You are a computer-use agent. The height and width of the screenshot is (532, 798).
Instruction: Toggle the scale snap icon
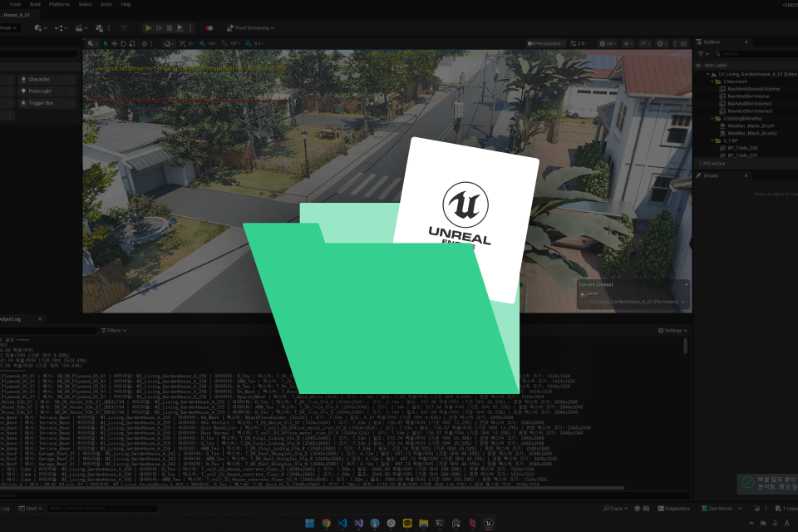tap(249, 43)
